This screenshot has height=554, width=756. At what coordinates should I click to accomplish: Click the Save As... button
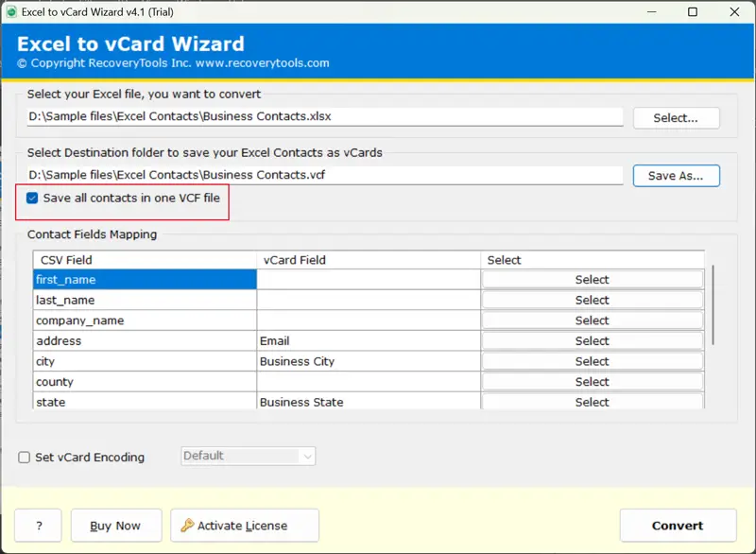tap(676, 176)
